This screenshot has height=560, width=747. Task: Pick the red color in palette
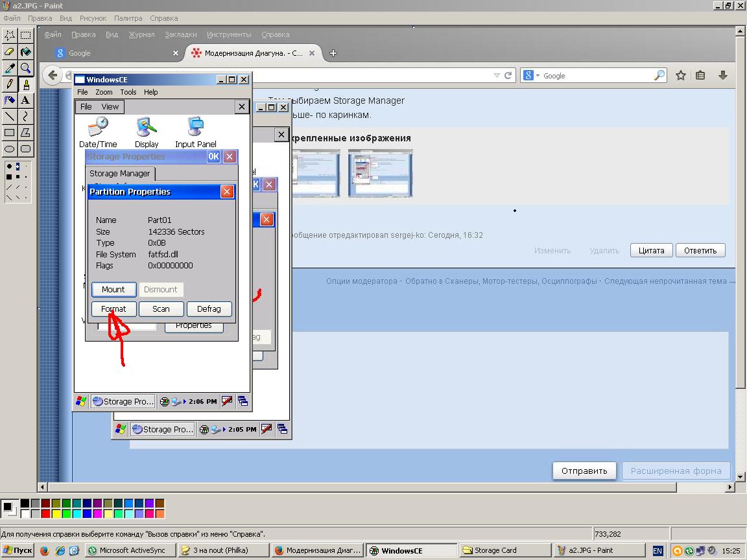pos(45,514)
